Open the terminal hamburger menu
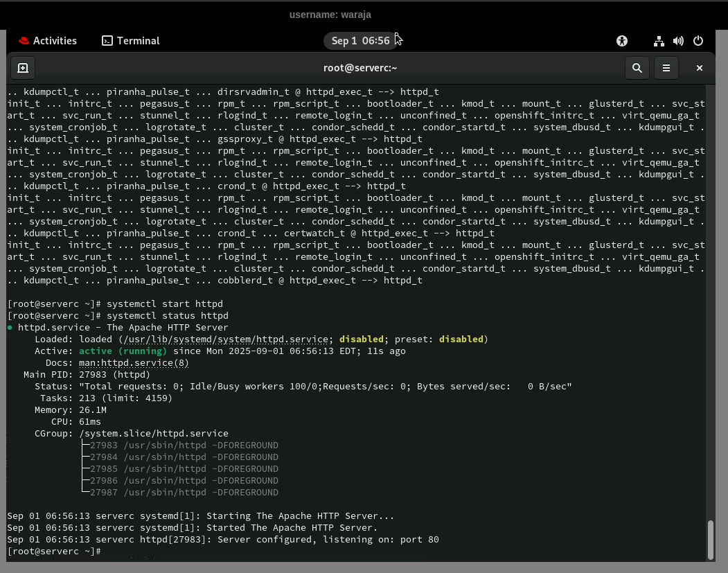 (666, 69)
